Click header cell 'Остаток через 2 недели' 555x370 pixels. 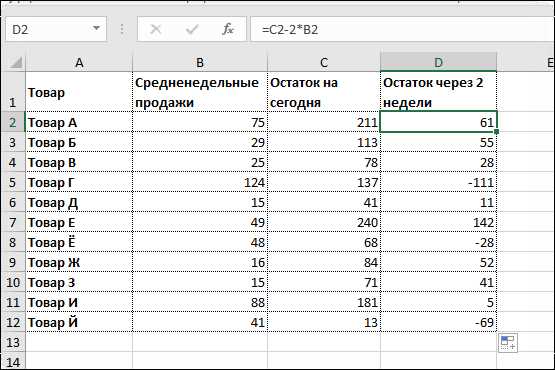[x=439, y=92]
